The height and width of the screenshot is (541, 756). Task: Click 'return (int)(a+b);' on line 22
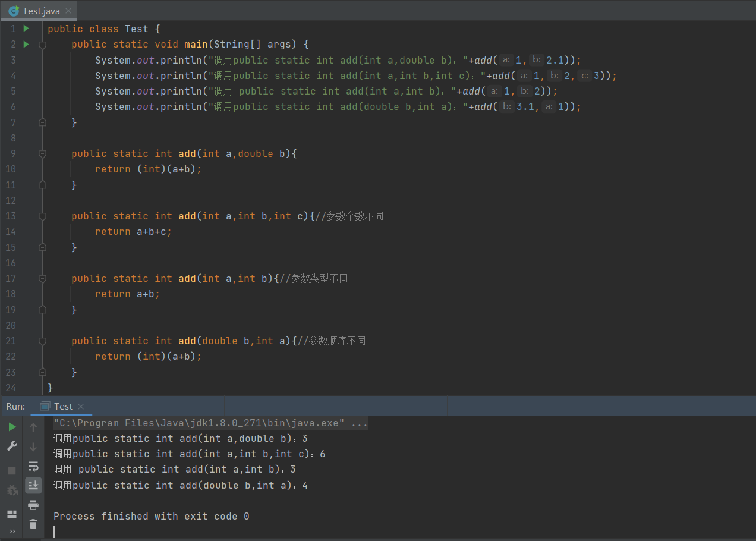pyautogui.click(x=149, y=357)
